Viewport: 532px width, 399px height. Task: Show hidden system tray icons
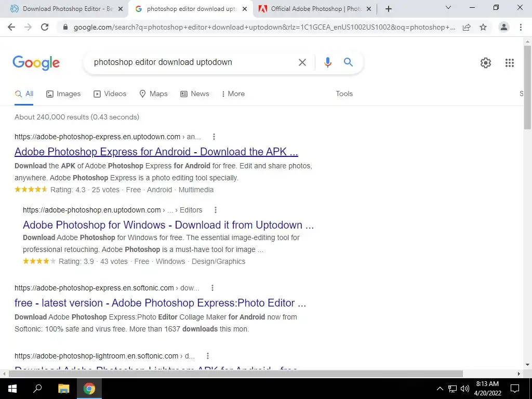(440, 389)
